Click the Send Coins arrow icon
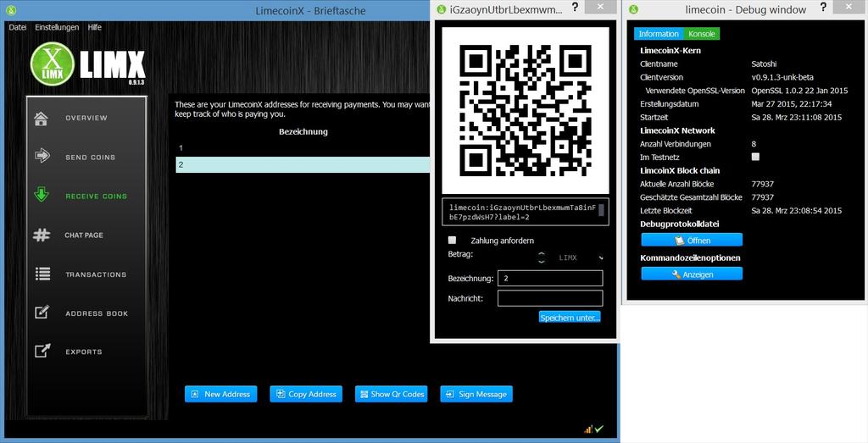 click(42, 155)
